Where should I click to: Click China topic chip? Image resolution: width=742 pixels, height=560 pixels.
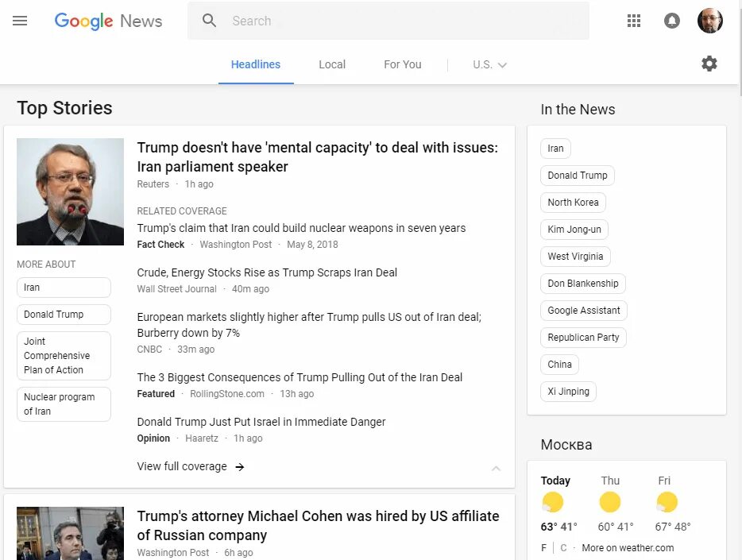coord(559,364)
